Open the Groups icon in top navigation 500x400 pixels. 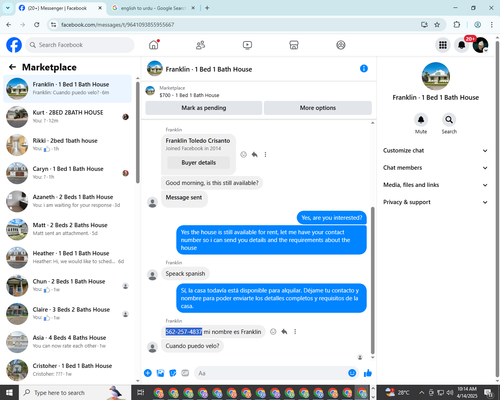coord(341,45)
